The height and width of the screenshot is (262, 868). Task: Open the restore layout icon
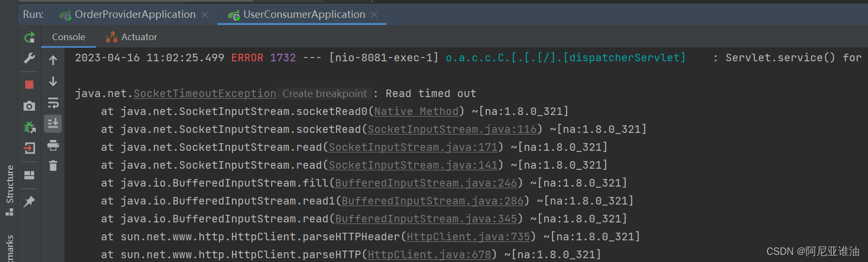(x=29, y=175)
